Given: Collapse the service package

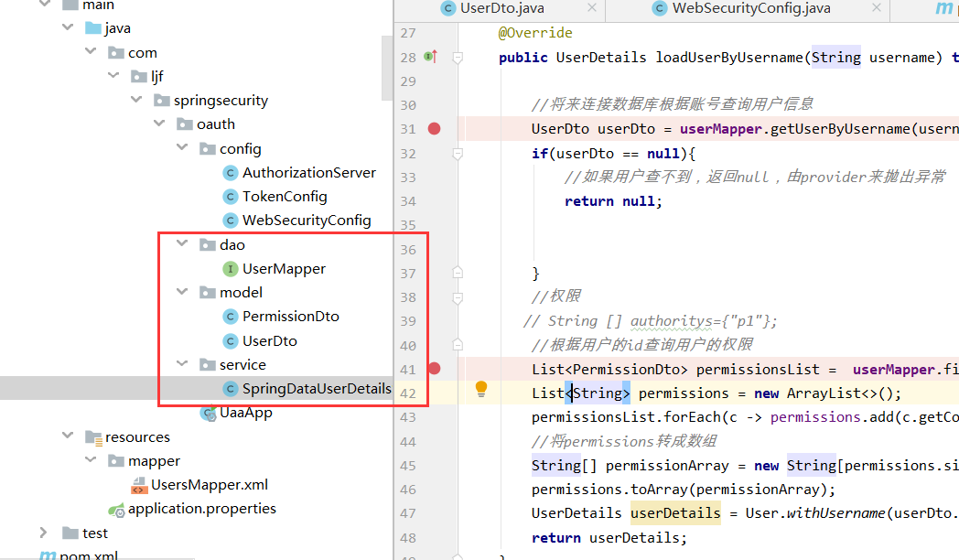Looking at the screenshot, I should tap(182, 363).
